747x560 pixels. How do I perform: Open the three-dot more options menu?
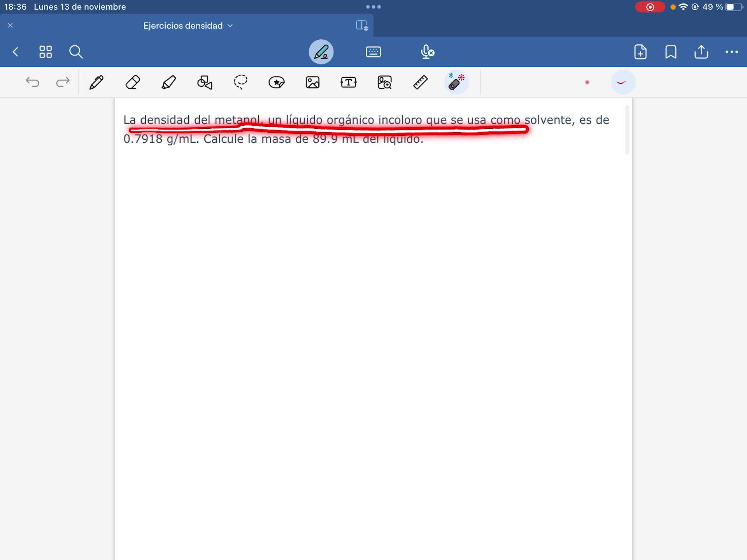point(731,52)
